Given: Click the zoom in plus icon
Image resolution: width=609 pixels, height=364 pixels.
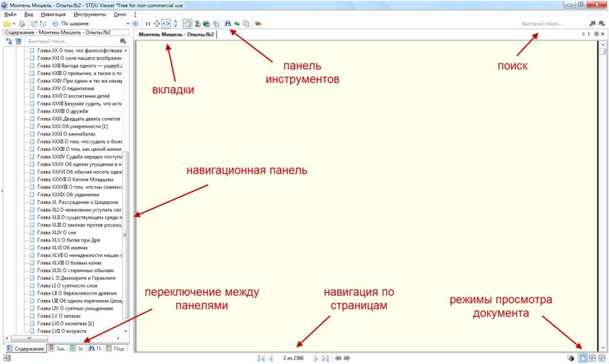Looking at the screenshot, I should click(135, 24).
